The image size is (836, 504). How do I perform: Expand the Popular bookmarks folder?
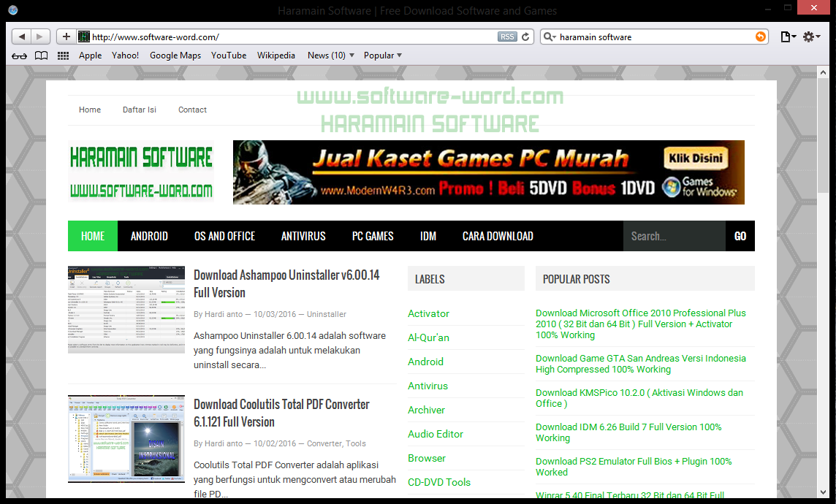(x=383, y=56)
